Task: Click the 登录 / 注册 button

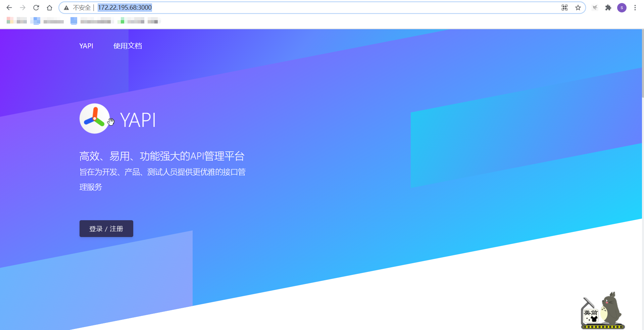Action: click(106, 229)
